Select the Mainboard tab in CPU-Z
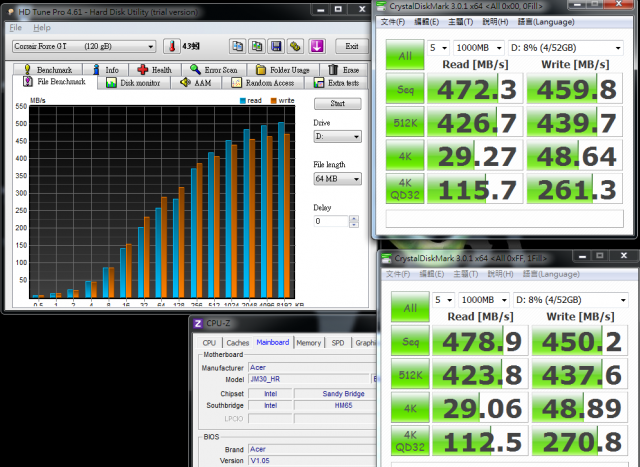 [273, 342]
